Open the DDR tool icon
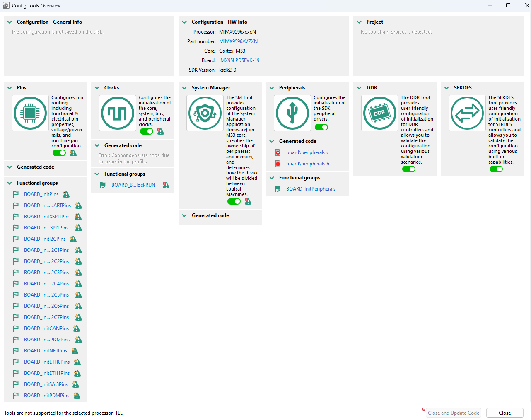 (x=380, y=113)
